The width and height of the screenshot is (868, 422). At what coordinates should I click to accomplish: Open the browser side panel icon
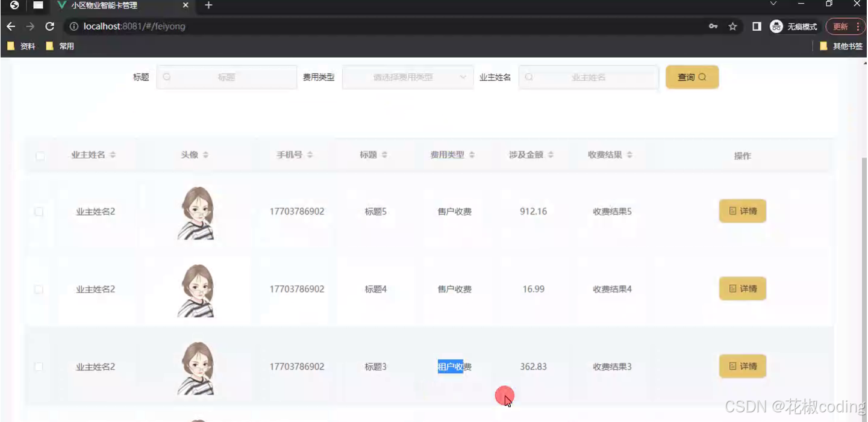click(757, 26)
